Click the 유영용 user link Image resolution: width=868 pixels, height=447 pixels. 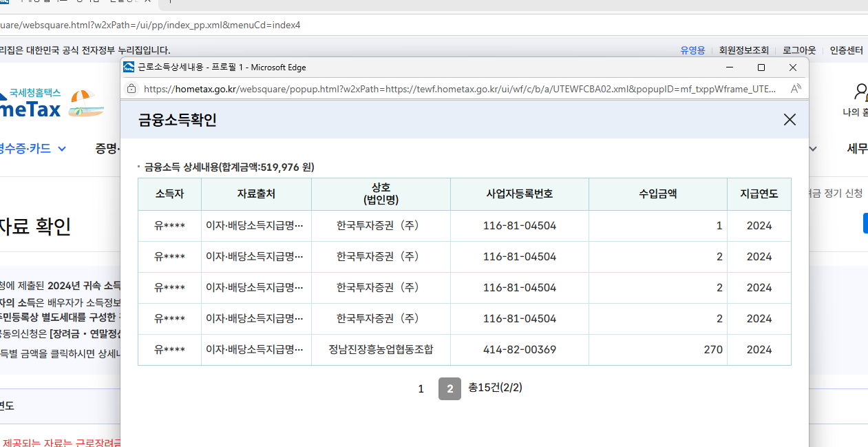[x=692, y=50]
